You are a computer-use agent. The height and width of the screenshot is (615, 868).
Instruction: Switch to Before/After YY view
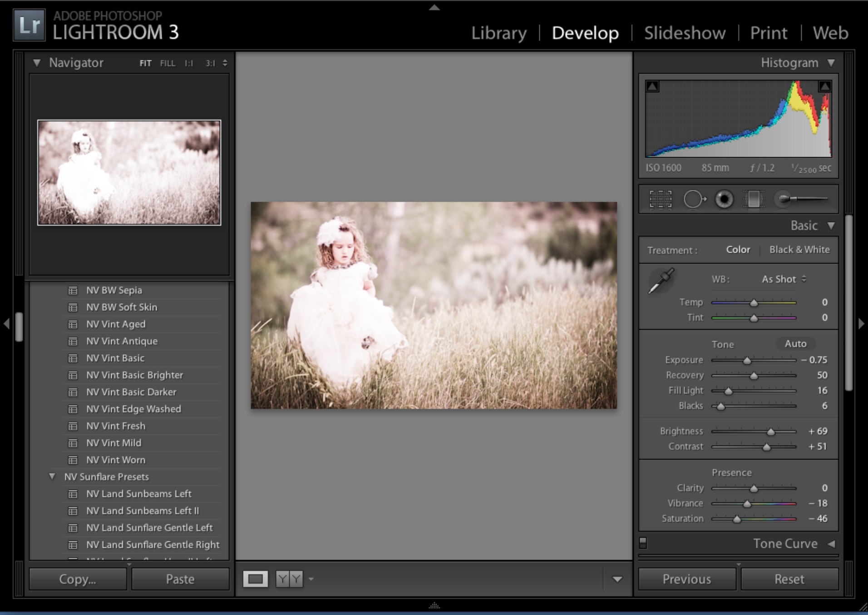[289, 579]
